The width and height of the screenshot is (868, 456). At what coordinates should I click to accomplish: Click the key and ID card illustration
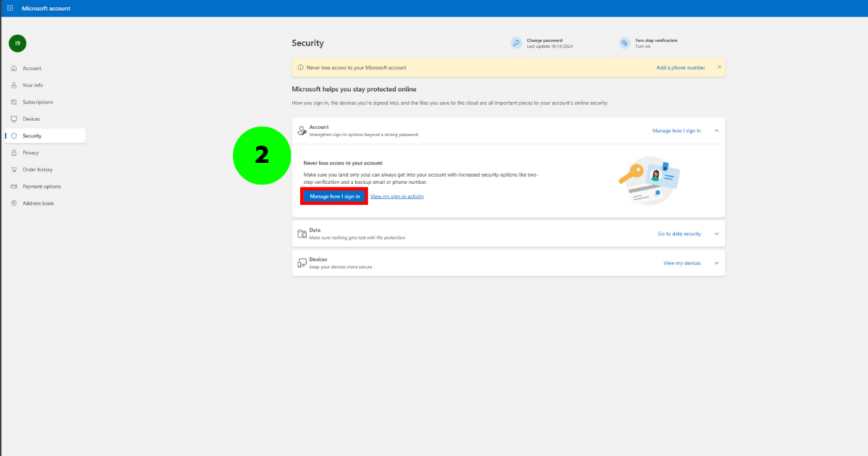[650, 181]
